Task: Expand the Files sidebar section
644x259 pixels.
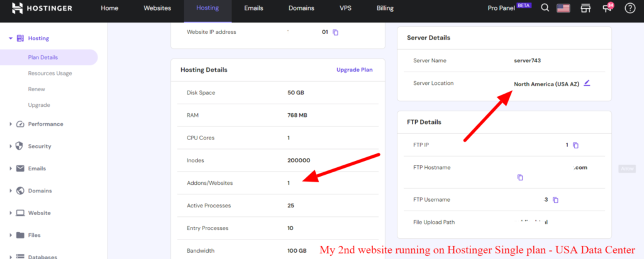Action: [x=11, y=235]
